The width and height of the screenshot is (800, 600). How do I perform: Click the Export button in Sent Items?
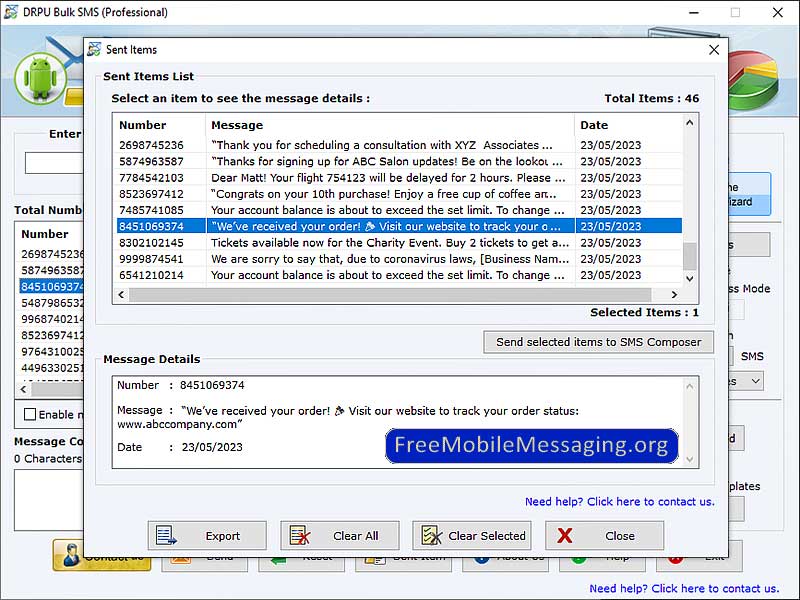pos(207,535)
